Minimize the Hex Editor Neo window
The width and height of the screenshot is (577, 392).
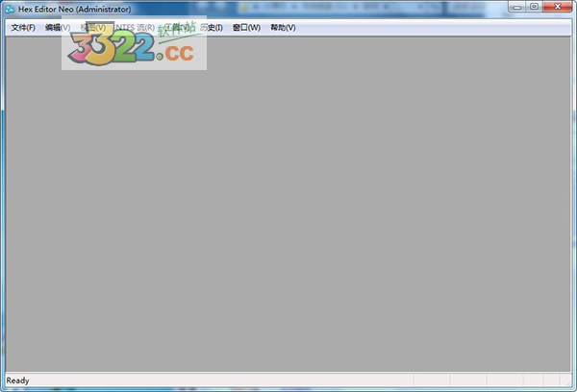coord(517,7)
